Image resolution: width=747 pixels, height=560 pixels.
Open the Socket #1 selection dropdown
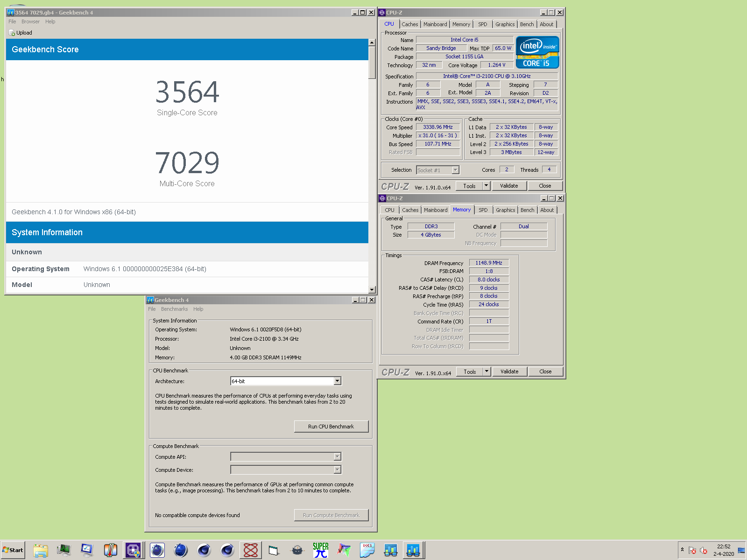(x=438, y=170)
